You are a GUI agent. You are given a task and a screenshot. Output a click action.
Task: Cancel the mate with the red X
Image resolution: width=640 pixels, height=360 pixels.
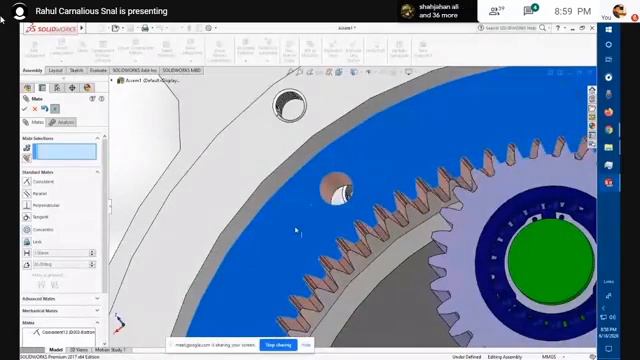[35, 109]
